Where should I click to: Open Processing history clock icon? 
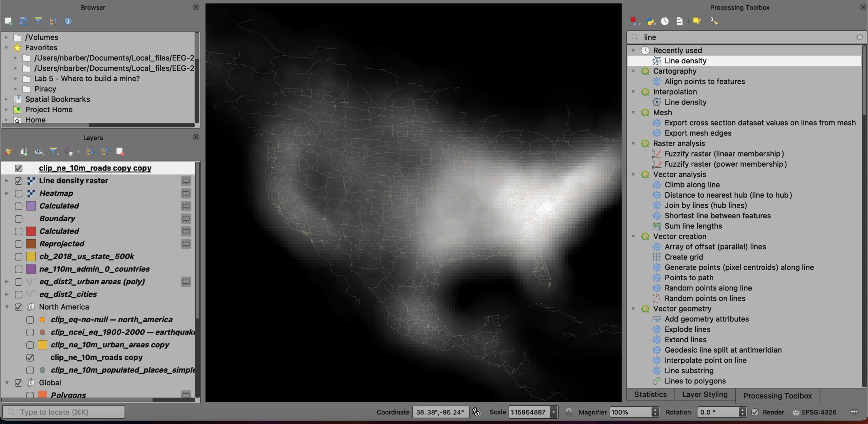click(665, 21)
